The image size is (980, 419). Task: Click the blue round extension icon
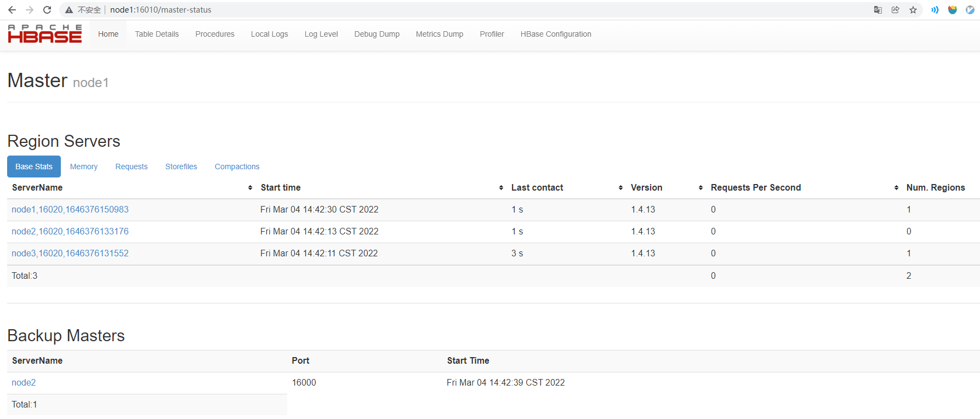pyautogui.click(x=970, y=10)
